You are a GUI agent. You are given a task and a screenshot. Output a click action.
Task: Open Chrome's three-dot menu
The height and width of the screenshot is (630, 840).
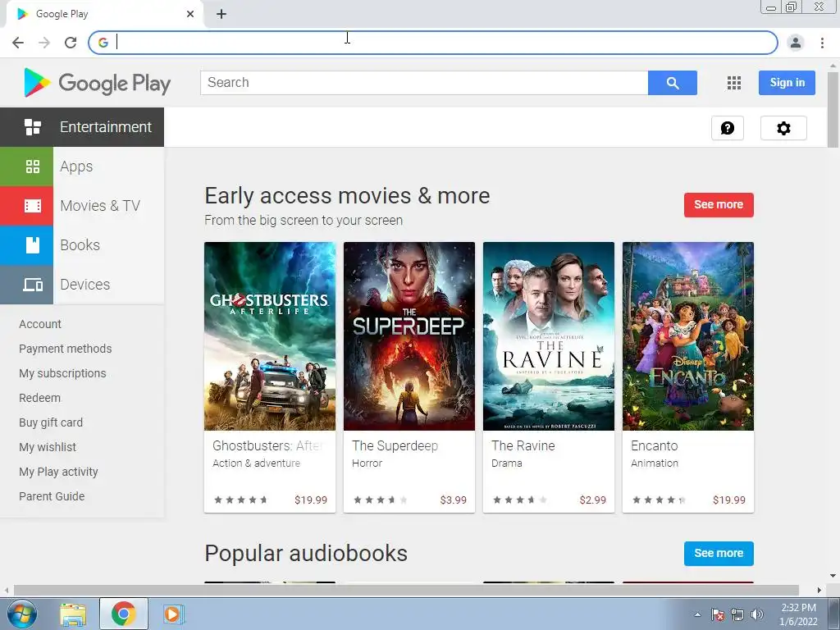(822, 43)
